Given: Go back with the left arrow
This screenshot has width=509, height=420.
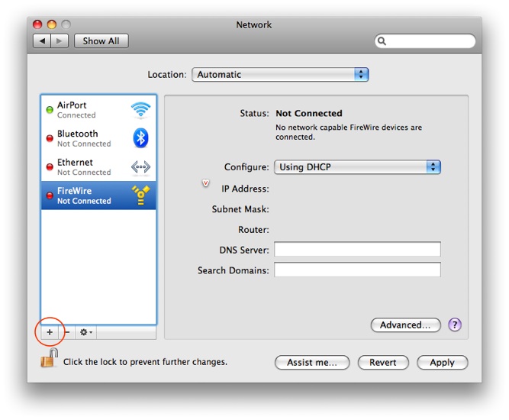Looking at the screenshot, I should (42, 40).
